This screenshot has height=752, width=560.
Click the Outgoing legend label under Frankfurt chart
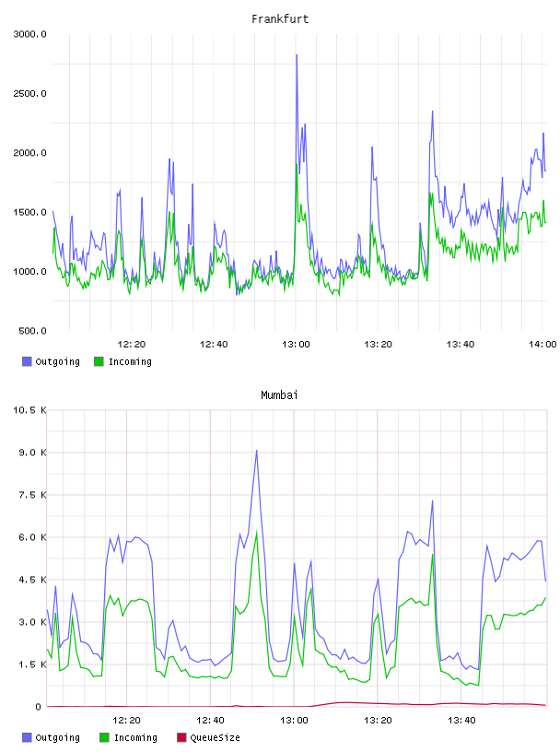point(57,361)
